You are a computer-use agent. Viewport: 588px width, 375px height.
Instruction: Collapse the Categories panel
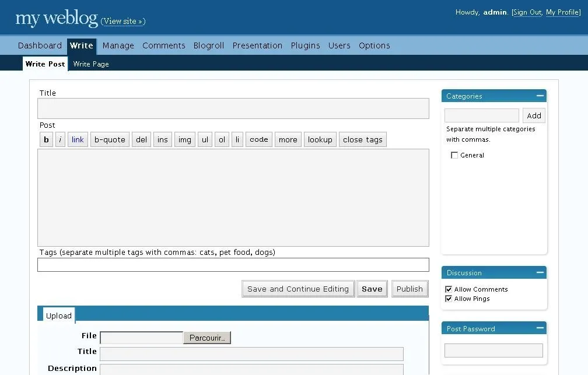(541, 96)
